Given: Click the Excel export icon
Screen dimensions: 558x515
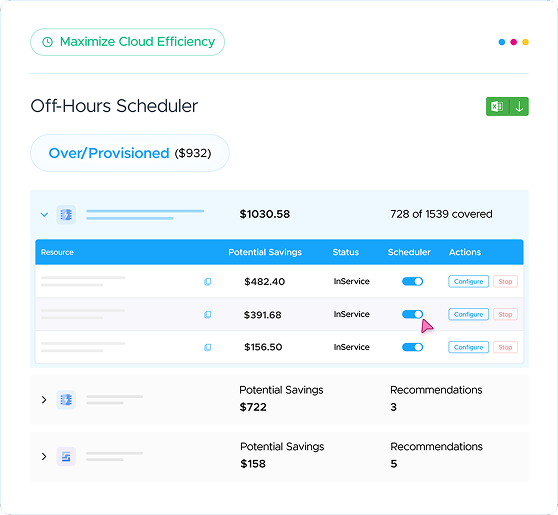Looking at the screenshot, I should (497, 106).
